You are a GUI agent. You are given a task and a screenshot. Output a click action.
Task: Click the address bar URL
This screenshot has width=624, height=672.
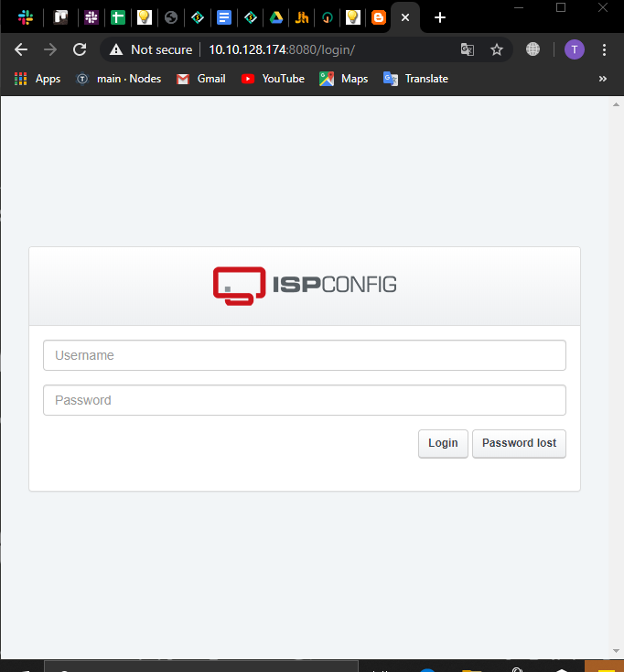(282, 49)
